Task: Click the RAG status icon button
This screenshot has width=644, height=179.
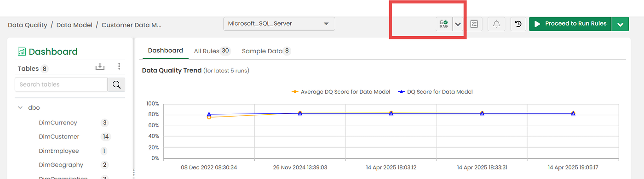Action: 444,24
